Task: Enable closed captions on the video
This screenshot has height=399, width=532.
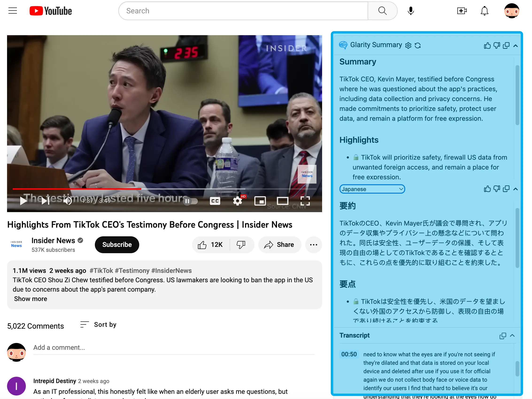Action: (215, 201)
